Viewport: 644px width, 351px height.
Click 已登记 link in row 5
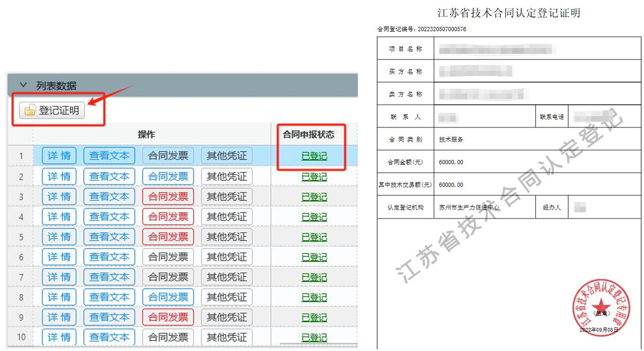pyautogui.click(x=314, y=237)
